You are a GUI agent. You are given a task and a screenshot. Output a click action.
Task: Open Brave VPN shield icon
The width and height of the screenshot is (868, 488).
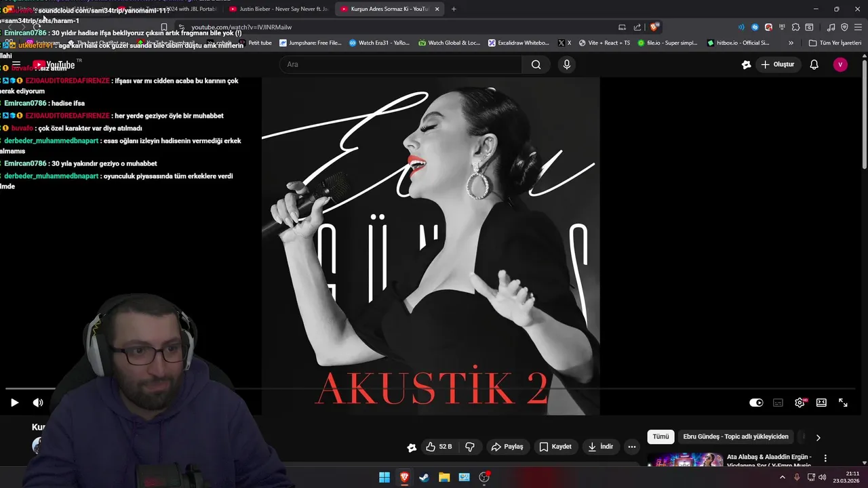coord(844,27)
